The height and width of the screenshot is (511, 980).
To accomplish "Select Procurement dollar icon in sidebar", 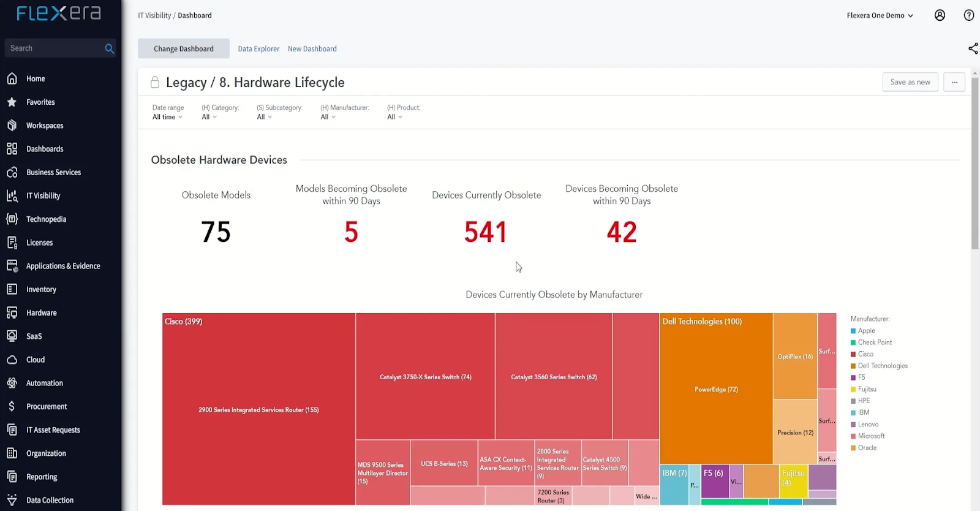I will pyautogui.click(x=12, y=406).
